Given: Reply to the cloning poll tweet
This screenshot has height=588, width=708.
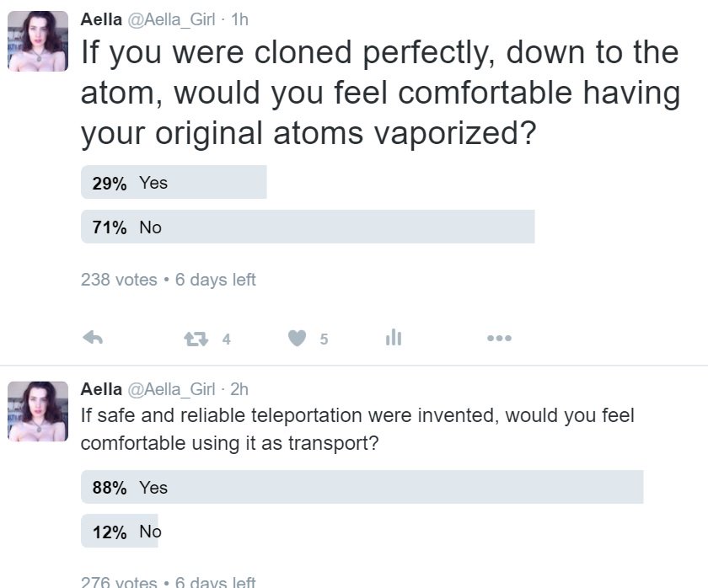Looking at the screenshot, I should tap(93, 339).
